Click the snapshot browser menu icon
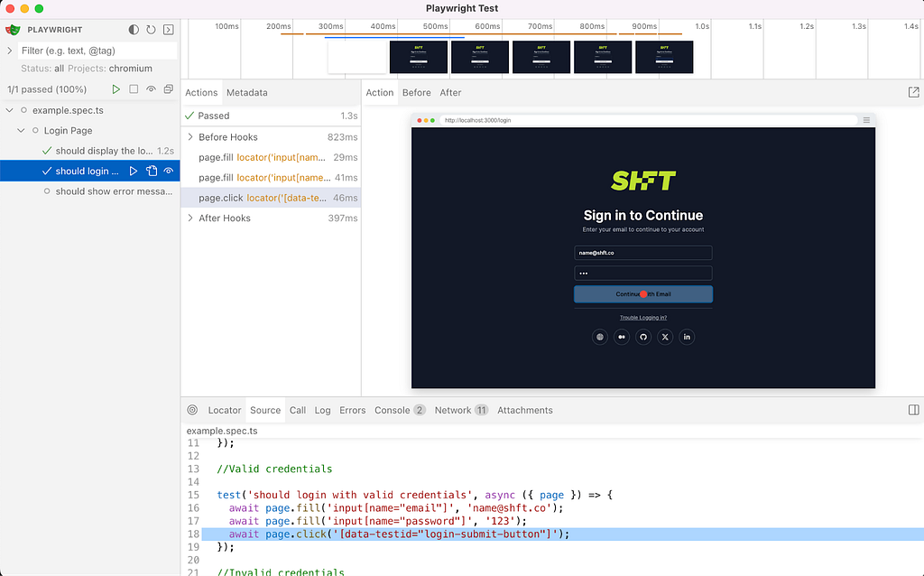Image resolution: width=924 pixels, height=576 pixels. coord(866,120)
